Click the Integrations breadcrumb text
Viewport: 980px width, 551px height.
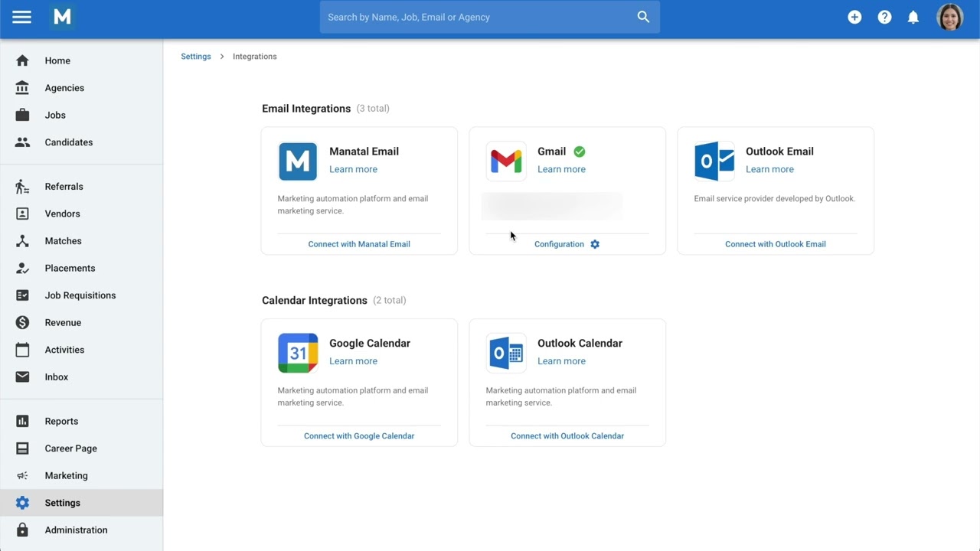(255, 57)
